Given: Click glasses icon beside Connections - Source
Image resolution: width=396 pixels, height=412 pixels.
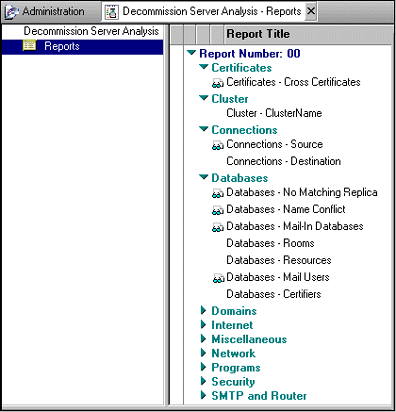Looking at the screenshot, I should (218, 145).
